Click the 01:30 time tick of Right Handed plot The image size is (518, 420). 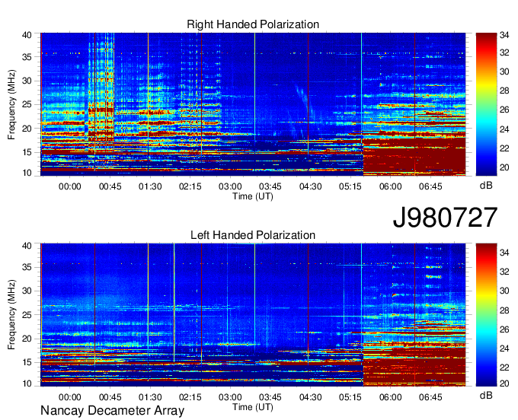[150, 186]
